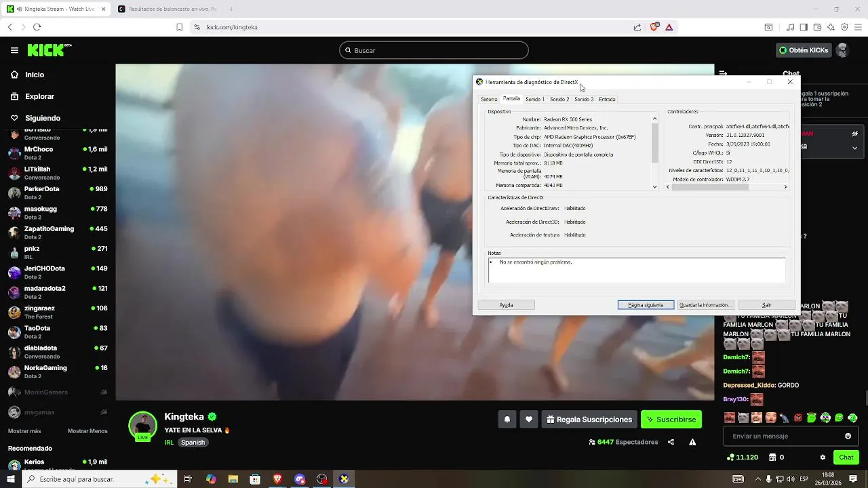Click Salir button in DirectX dialog

point(766,305)
